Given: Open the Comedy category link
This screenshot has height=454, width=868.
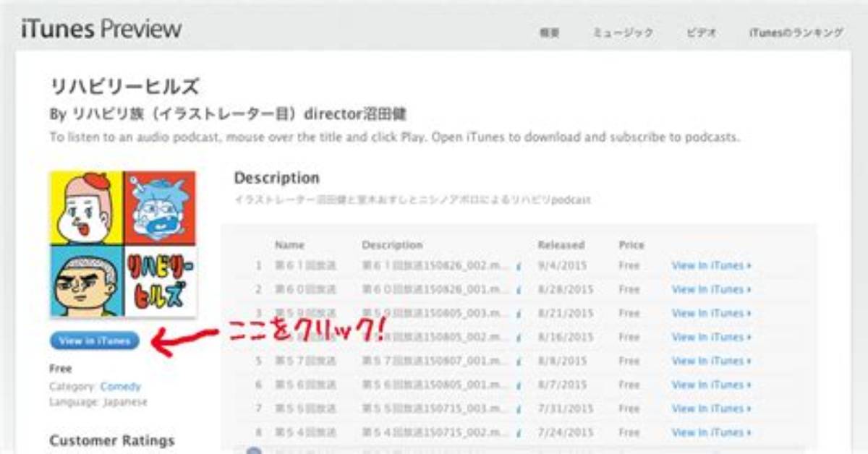Looking at the screenshot, I should coord(121,387).
